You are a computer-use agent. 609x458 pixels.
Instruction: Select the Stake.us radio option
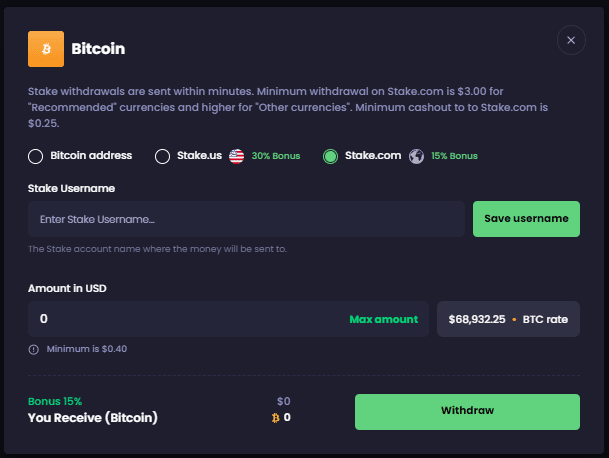(x=163, y=156)
